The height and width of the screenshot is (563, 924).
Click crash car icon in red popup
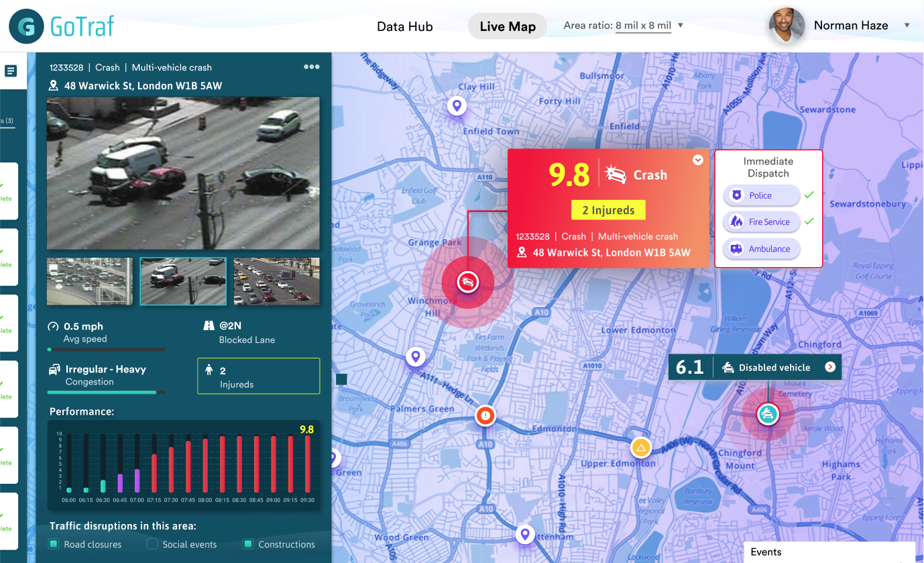(616, 174)
